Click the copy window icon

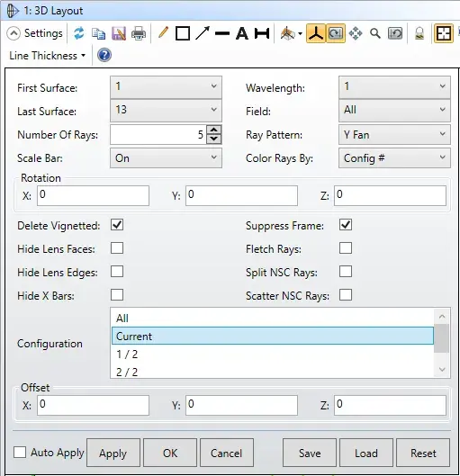pos(98,33)
